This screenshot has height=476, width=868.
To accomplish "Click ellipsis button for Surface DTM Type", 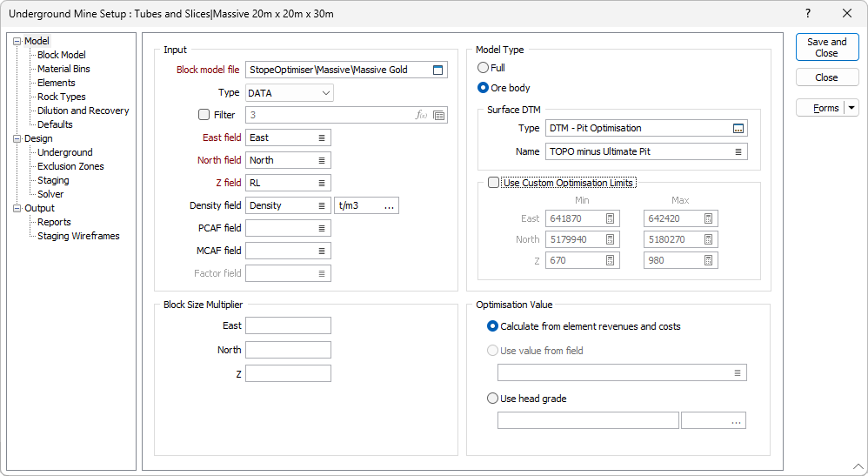I will point(738,129).
